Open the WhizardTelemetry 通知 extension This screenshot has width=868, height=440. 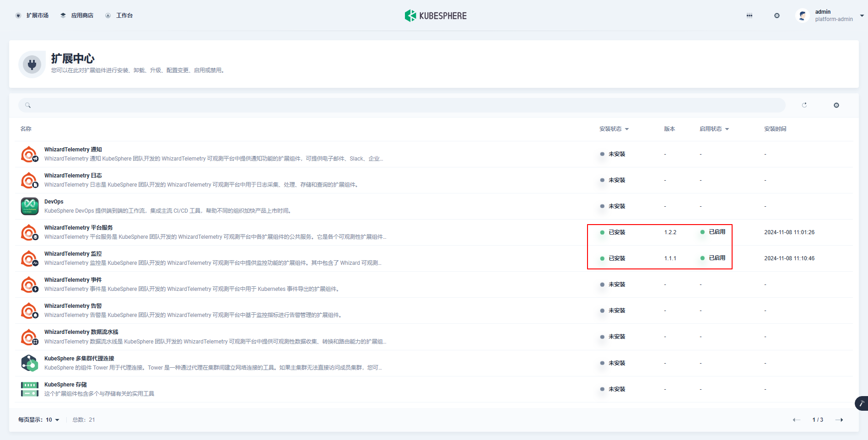73,150
